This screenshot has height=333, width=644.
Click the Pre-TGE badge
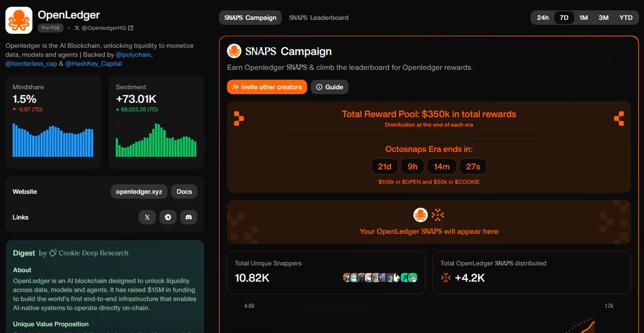click(51, 28)
